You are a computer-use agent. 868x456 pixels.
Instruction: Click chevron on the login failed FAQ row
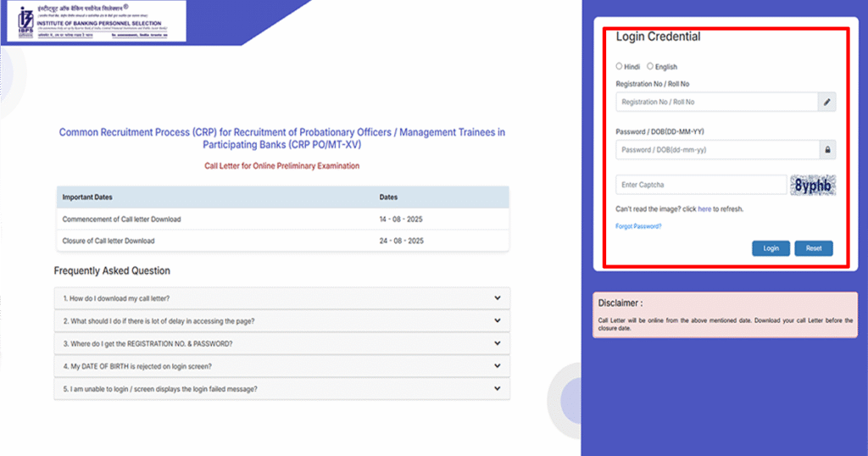tap(497, 389)
